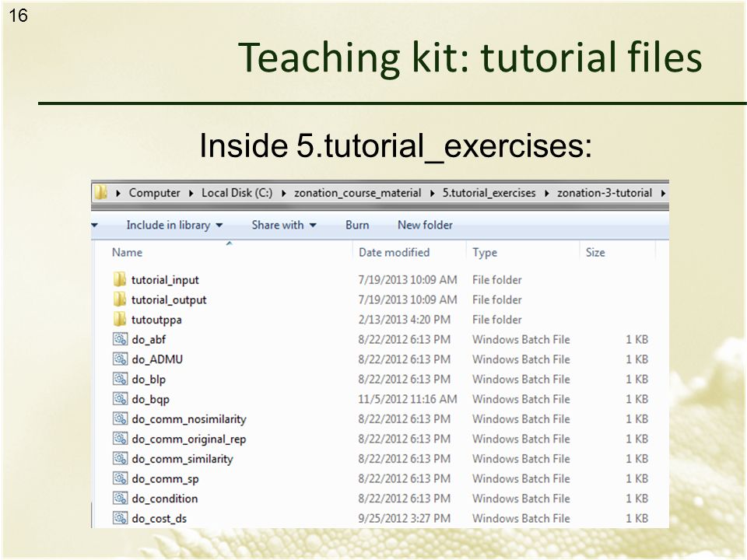Open the Include in library dropdown
Screen dimensions: 747x560
point(174,225)
